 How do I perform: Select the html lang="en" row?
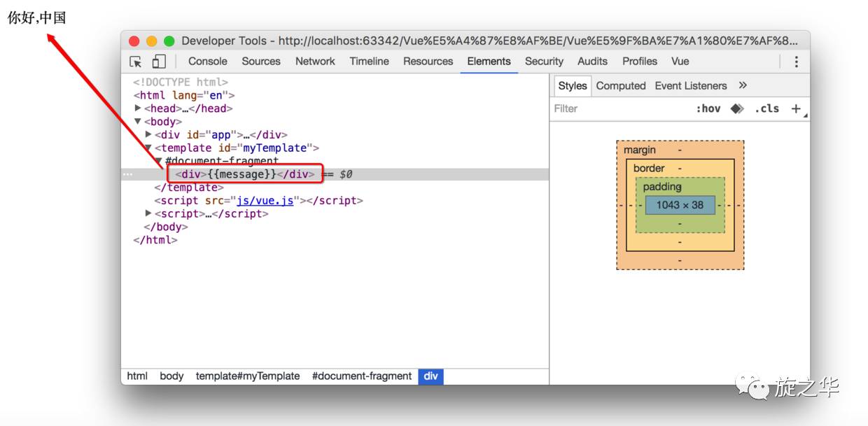[184, 95]
